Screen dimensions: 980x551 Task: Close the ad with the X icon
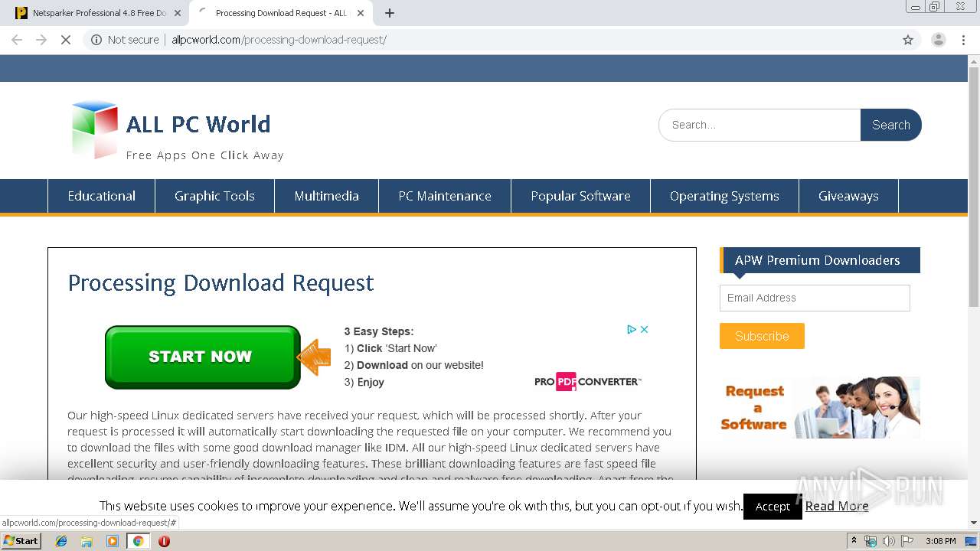click(x=645, y=329)
